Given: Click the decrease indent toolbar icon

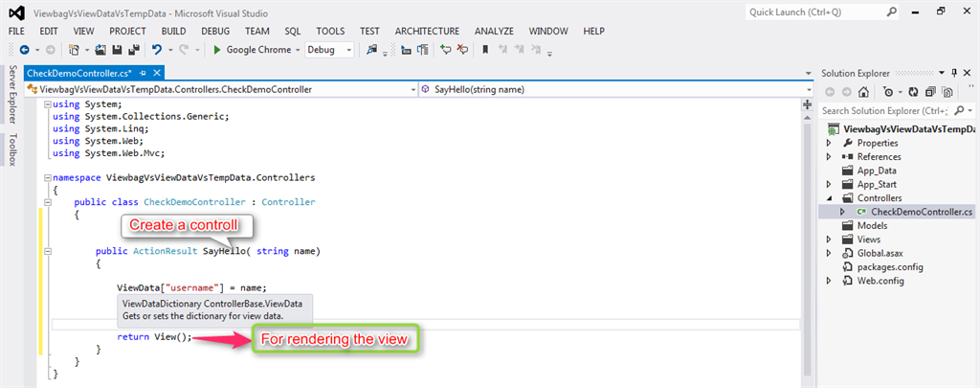Looking at the screenshot, I should [406, 50].
